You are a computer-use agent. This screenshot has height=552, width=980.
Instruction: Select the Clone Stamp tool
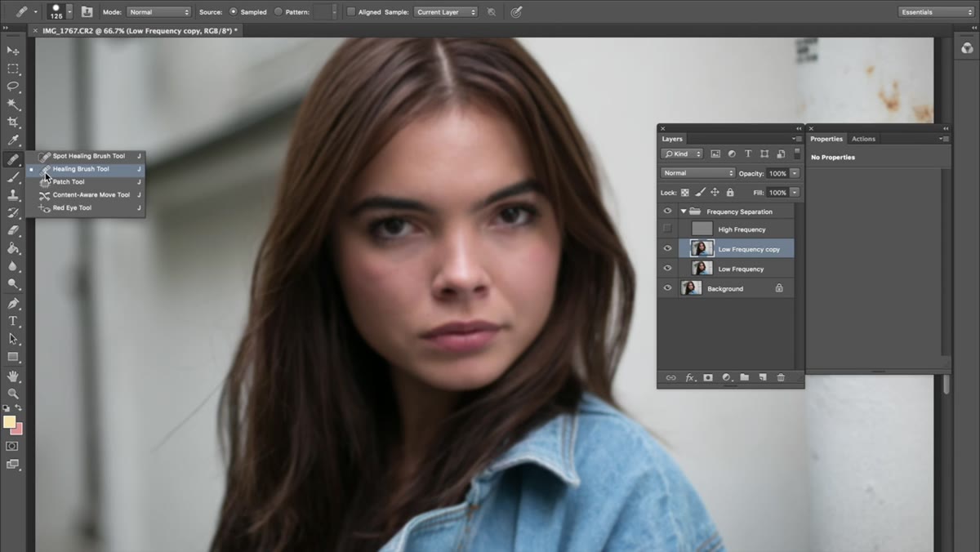[13, 195]
